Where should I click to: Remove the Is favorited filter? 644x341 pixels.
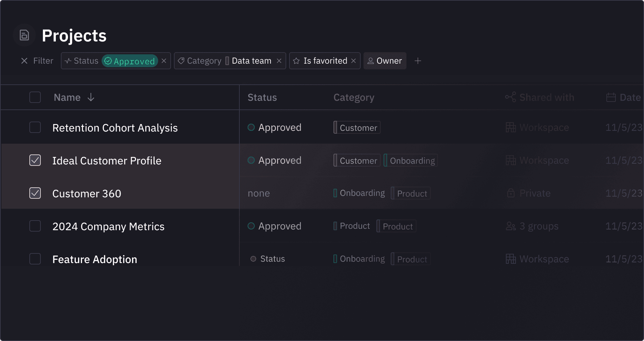tap(353, 61)
